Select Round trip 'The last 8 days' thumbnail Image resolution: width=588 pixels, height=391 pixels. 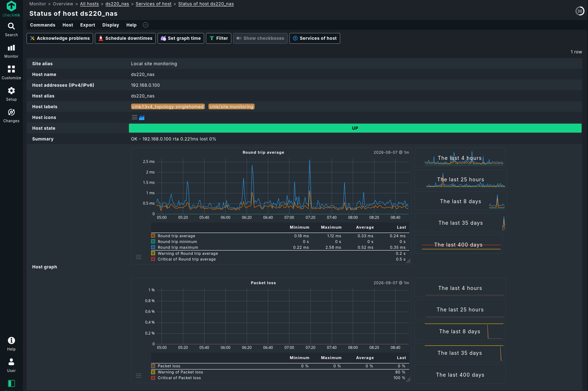(x=461, y=201)
